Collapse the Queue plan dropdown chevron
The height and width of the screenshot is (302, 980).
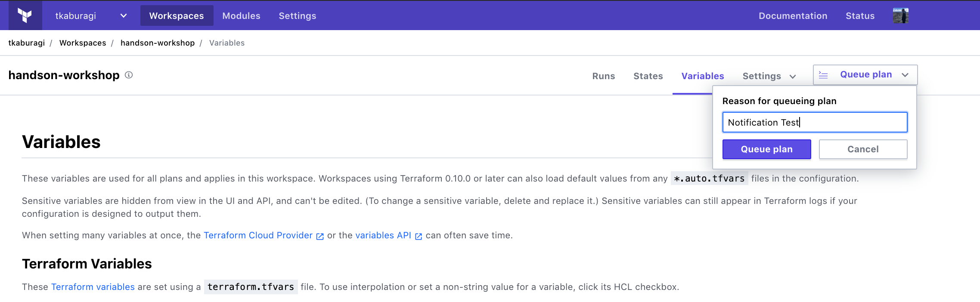tap(905, 75)
